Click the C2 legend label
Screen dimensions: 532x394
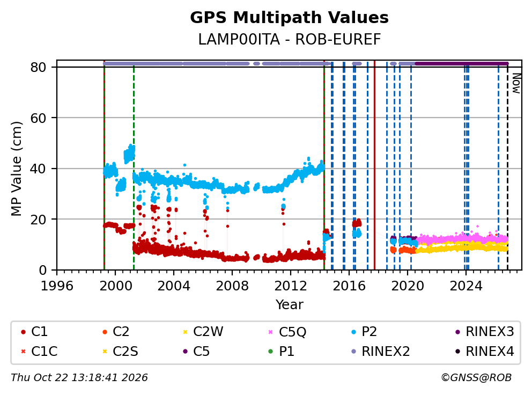tap(121, 332)
